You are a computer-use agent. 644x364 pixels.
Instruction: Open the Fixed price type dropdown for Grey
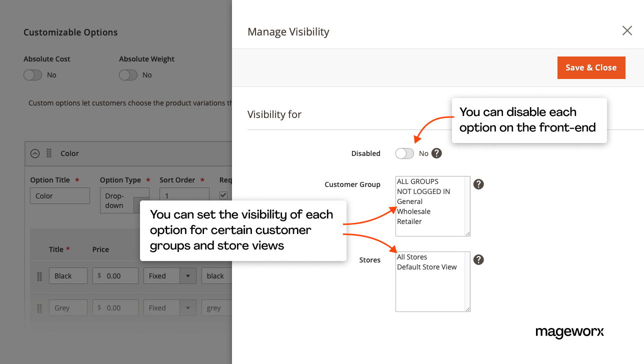tap(188, 307)
